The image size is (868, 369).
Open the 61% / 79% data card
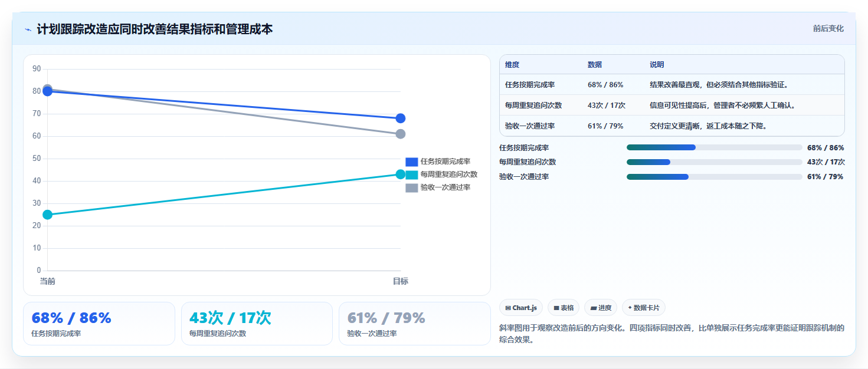point(415,324)
